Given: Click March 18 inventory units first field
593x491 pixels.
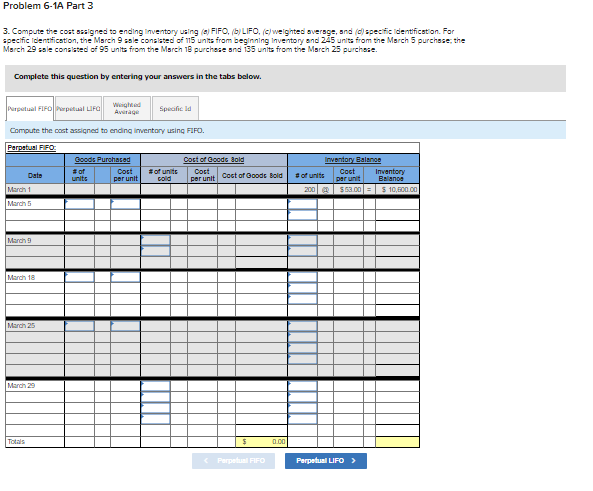Looking at the screenshot, I should [303, 277].
